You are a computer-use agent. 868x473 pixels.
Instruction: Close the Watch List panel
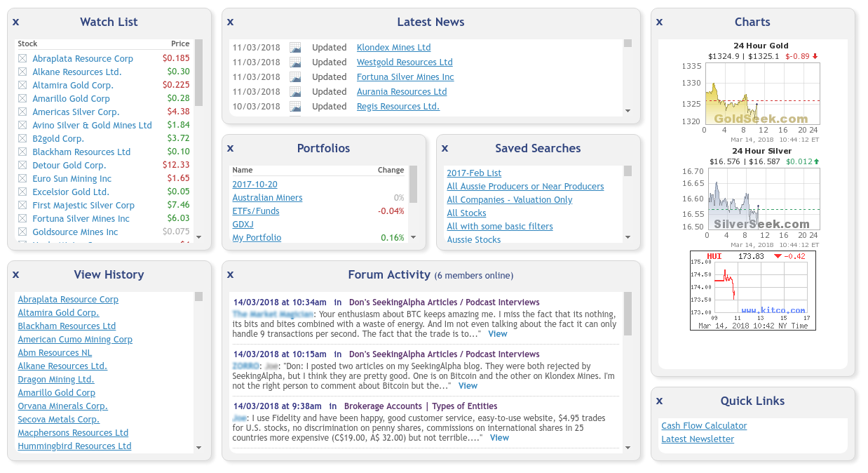16,22
